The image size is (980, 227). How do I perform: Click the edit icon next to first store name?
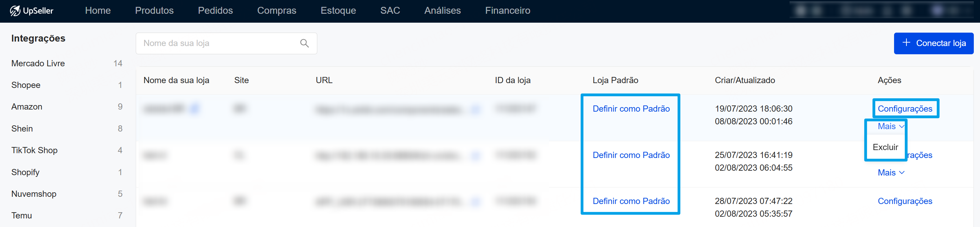coord(195,109)
